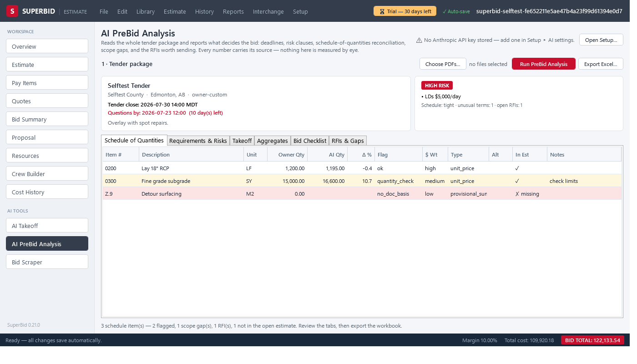The image size is (637, 364).
Task: Open the Quotes page
Action: (47, 101)
